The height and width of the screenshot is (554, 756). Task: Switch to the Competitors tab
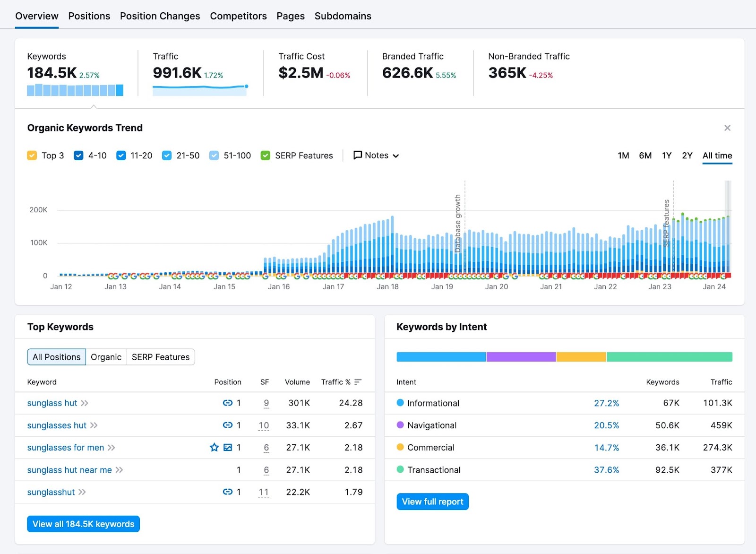238,16
